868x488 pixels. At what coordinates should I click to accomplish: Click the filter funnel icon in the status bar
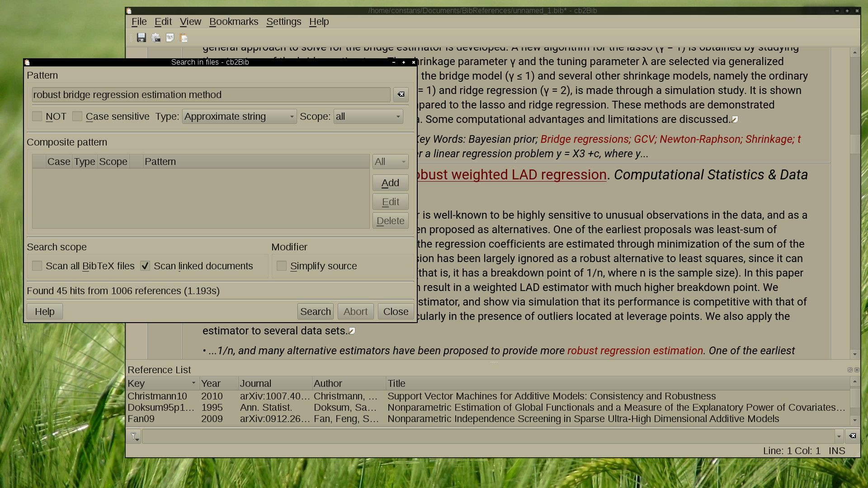(x=134, y=436)
